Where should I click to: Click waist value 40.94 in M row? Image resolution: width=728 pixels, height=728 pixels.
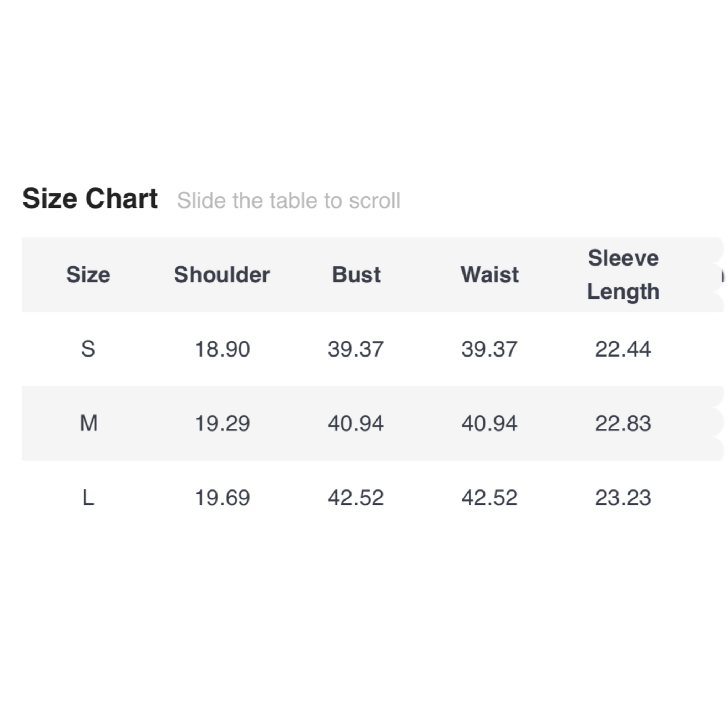coord(489,423)
